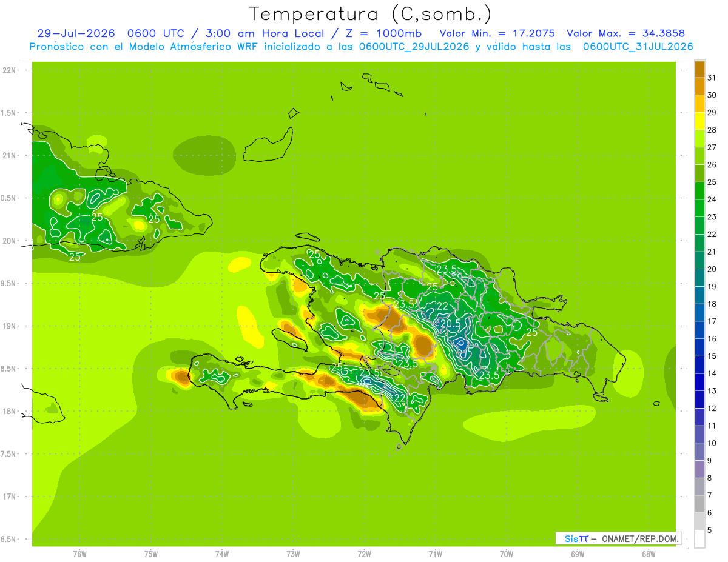Viewport: 728px width, 562px height.
Task: Click the '0600UTC_29JUL2026' initialization timestamp
Action: tap(414, 47)
